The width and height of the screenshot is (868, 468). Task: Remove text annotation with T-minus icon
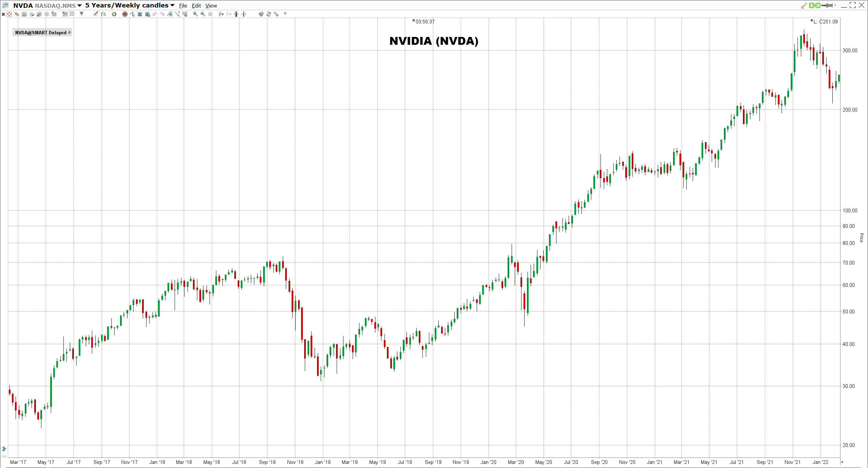(147, 14)
